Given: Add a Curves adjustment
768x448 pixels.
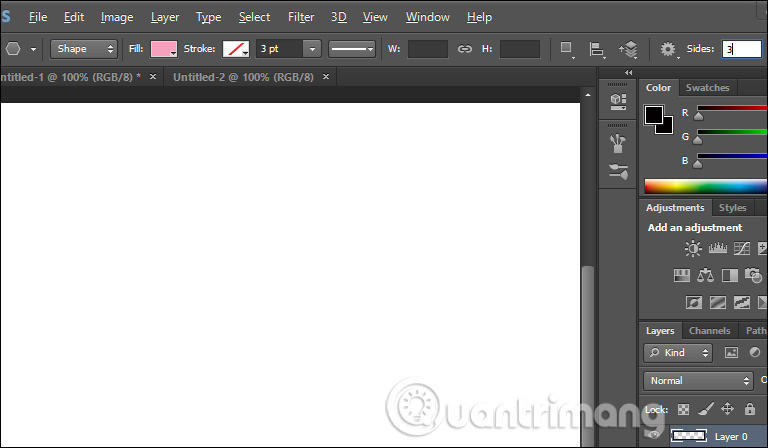Looking at the screenshot, I should (x=742, y=248).
